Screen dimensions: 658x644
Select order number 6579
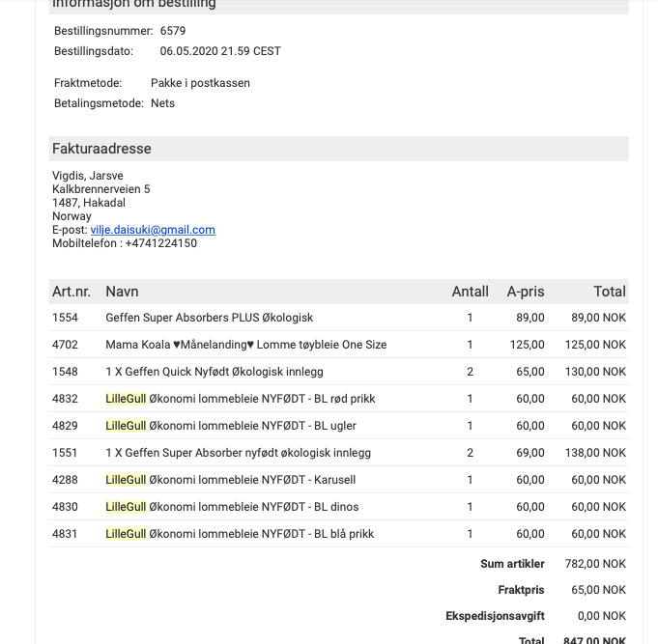click(173, 31)
